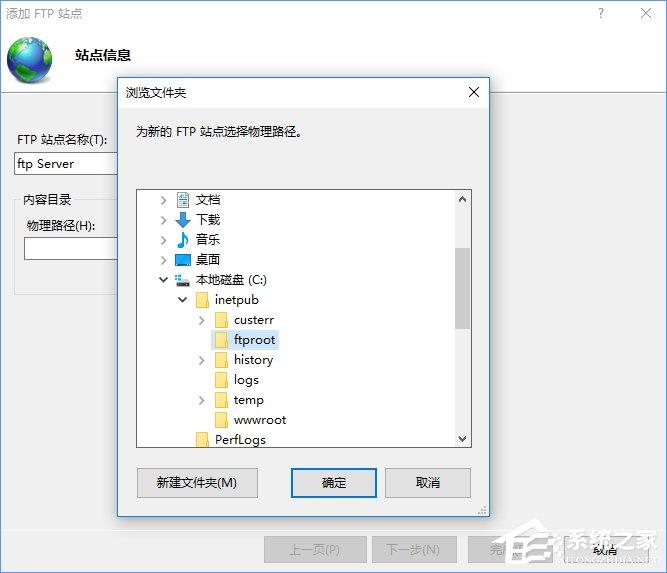Screen dimensions: 667x573
Task: Click the 下一步(N) wizard button
Action: click(414, 550)
